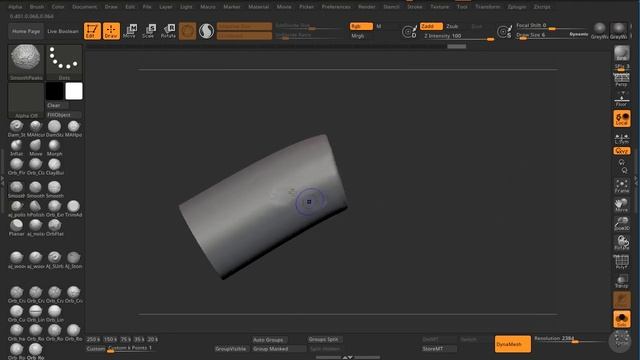Open the Preferences menu

pos(336,7)
